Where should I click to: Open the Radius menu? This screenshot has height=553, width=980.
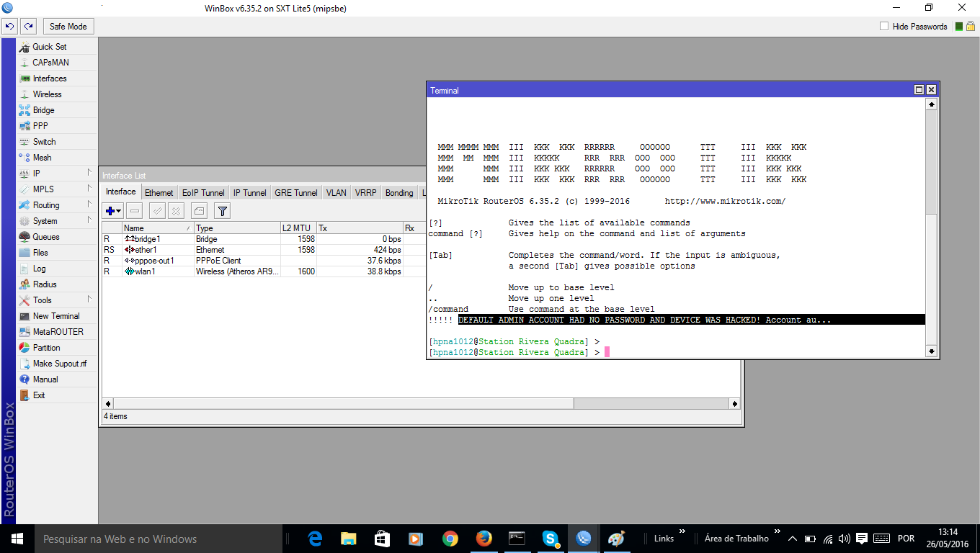coord(57,284)
